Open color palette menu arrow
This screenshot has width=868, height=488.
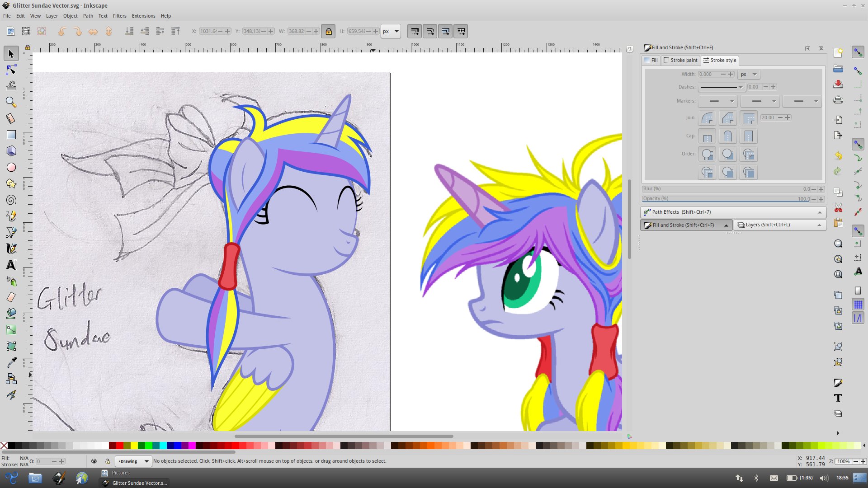coord(864,446)
